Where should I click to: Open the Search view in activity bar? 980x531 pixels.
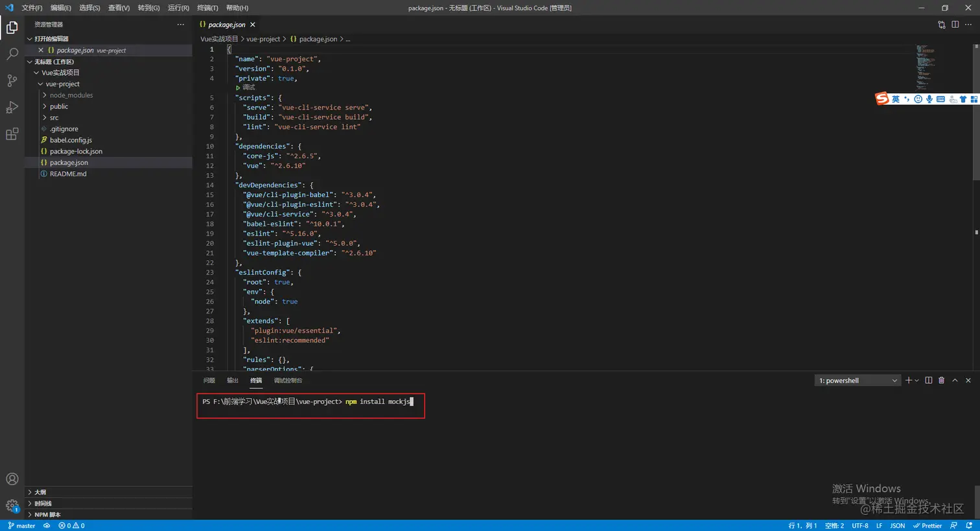click(12, 54)
